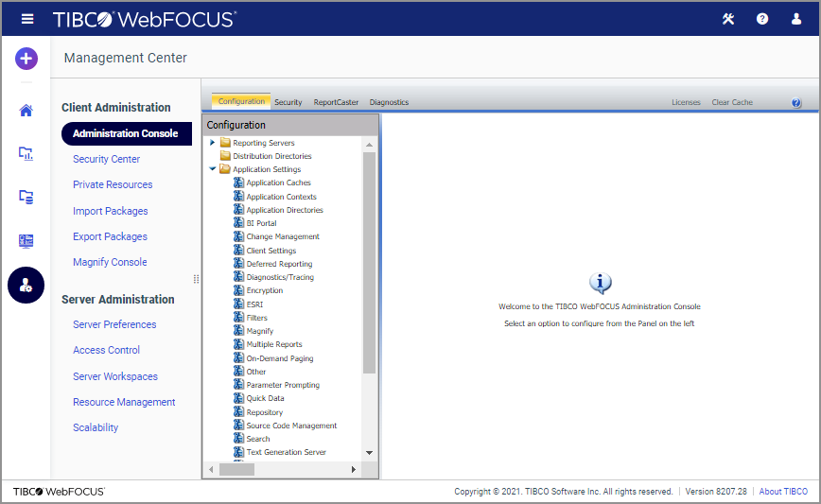Collapse the Application Settings tree node
821x504 pixels.
pos(212,168)
